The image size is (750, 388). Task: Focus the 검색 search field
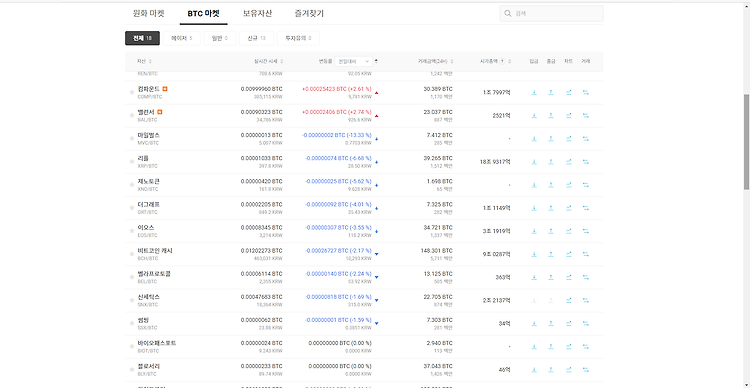click(551, 13)
